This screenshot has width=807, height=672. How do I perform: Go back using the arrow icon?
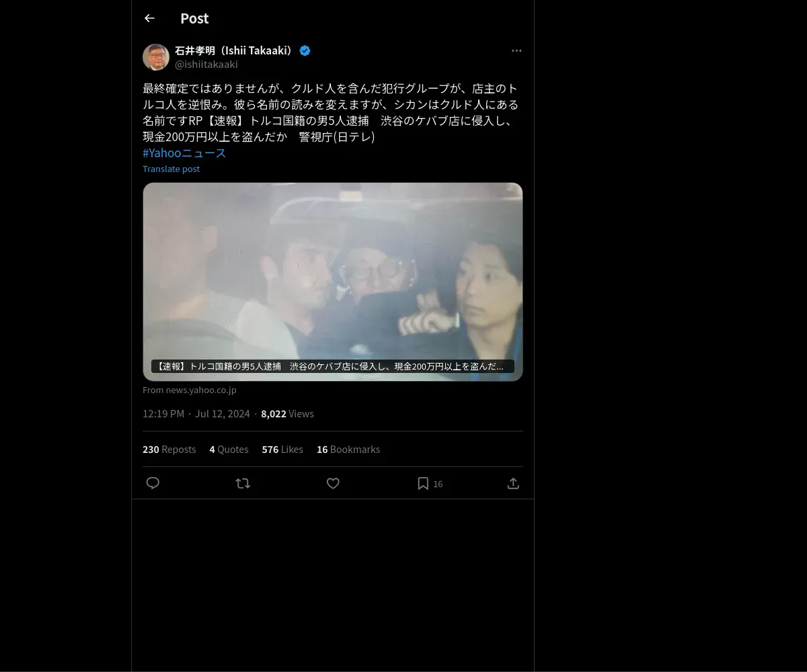tap(149, 18)
